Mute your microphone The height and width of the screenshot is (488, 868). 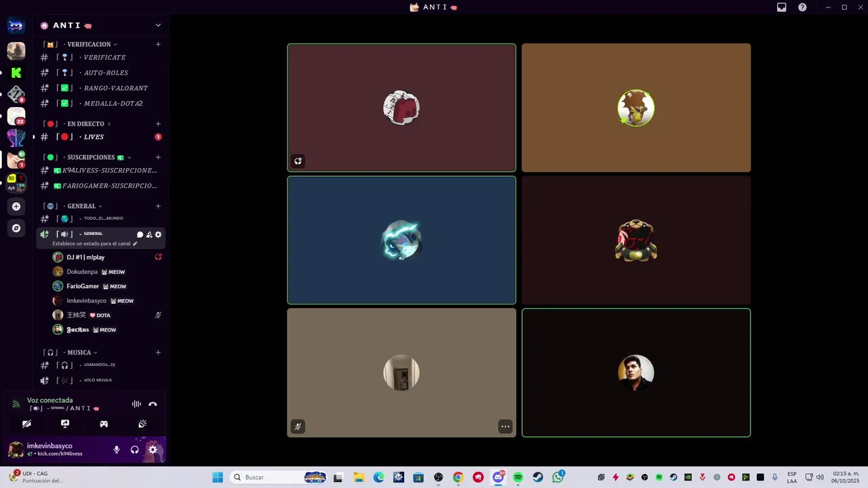[117, 449]
